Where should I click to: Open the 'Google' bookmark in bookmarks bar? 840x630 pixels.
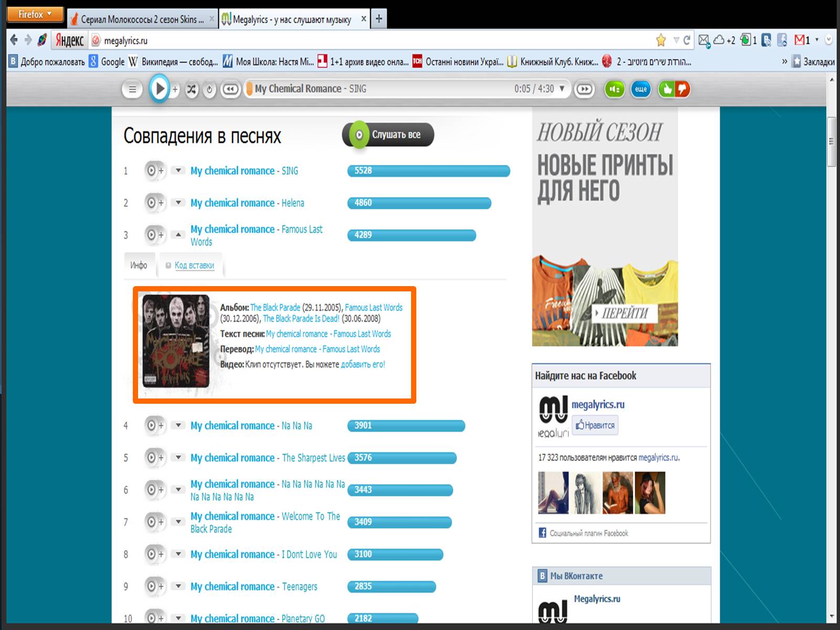tap(107, 62)
